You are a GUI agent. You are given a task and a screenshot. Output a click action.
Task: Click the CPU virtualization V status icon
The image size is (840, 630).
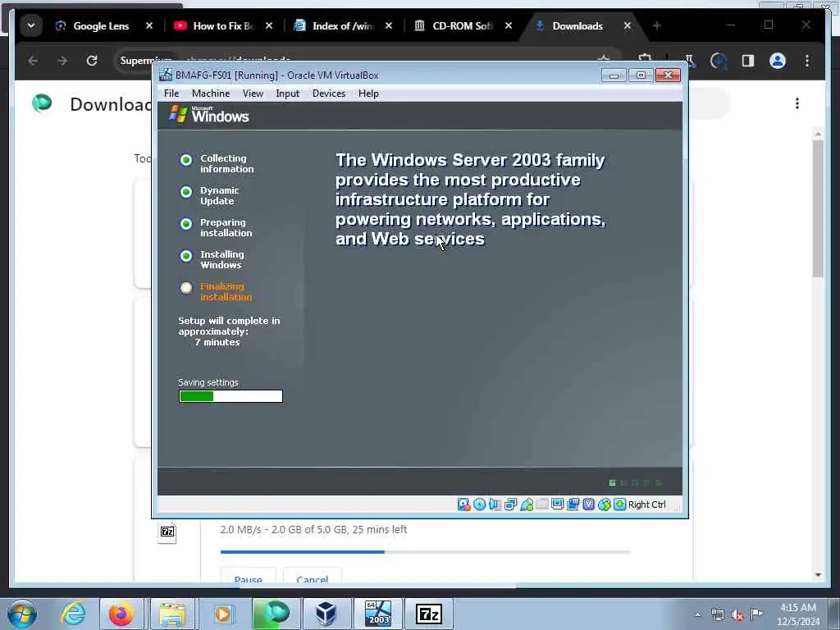click(x=589, y=504)
